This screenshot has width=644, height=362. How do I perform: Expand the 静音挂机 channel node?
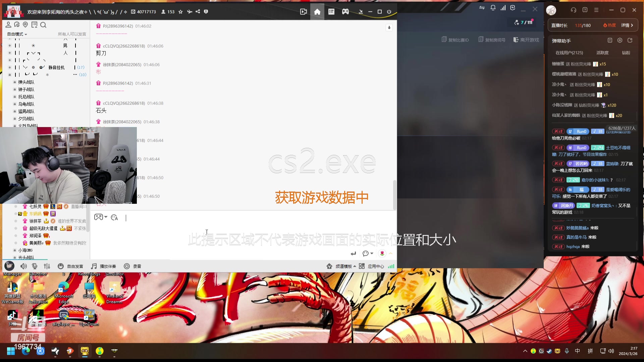click(x=9, y=67)
